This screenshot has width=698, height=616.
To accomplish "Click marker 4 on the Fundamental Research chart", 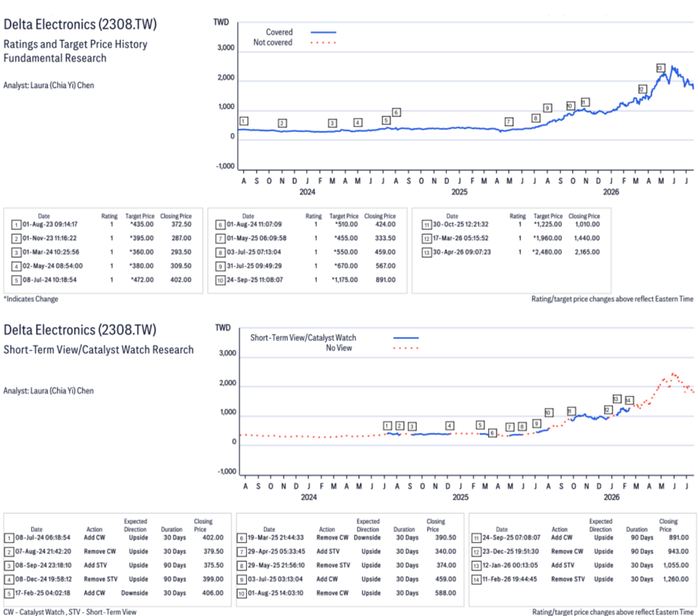I will tap(358, 122).
